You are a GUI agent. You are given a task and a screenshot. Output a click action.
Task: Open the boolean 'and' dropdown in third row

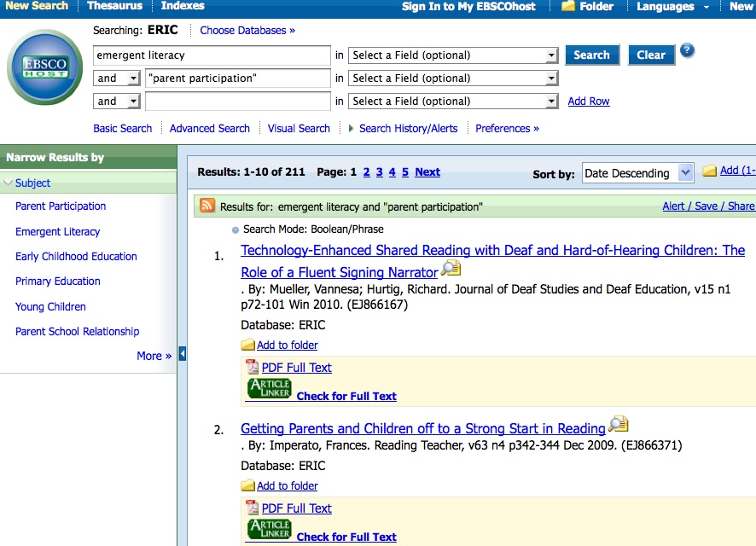point(117,102)
